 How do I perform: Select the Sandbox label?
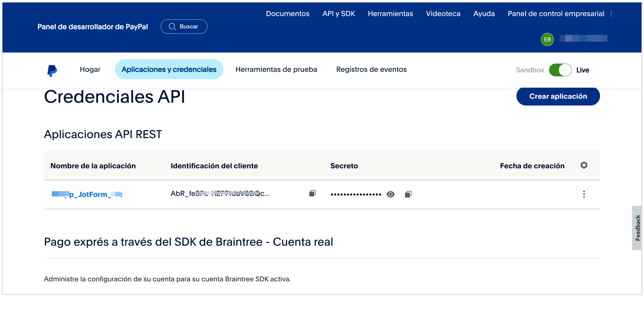(530, 70)
